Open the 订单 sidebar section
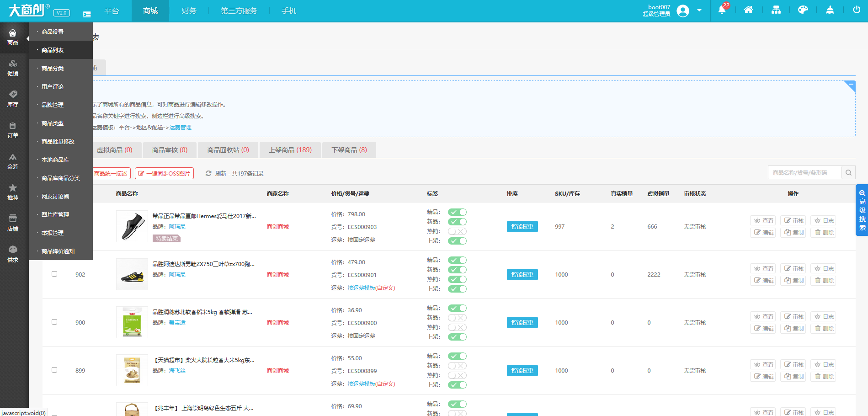 click(x=13, y=129)
